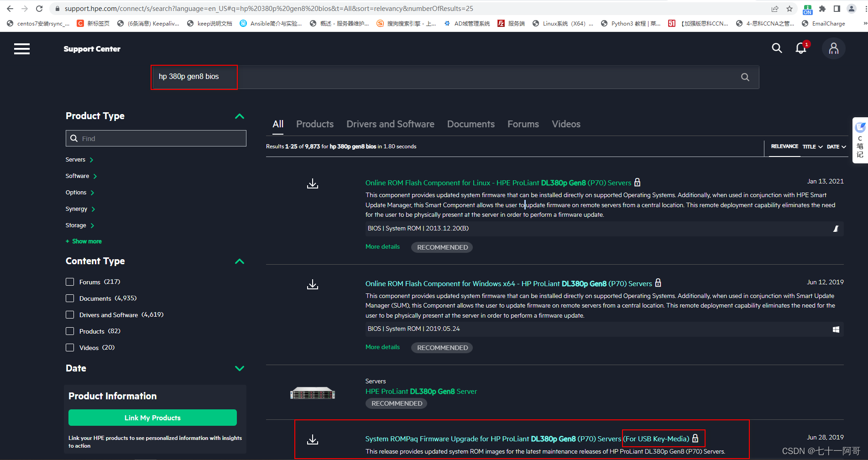Click the browser back arrow
Viewport: 868px width, 460px height.
pos(10,9)
